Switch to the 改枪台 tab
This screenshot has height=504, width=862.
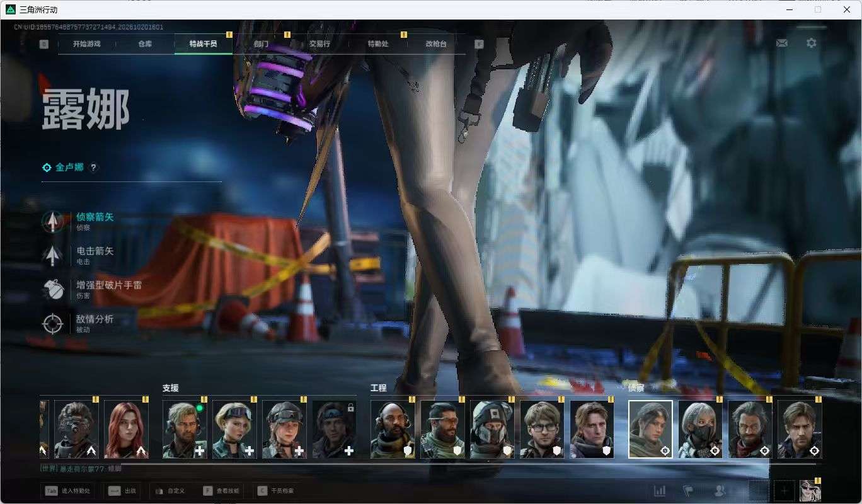pyautogui.click(x=436, y=44)
